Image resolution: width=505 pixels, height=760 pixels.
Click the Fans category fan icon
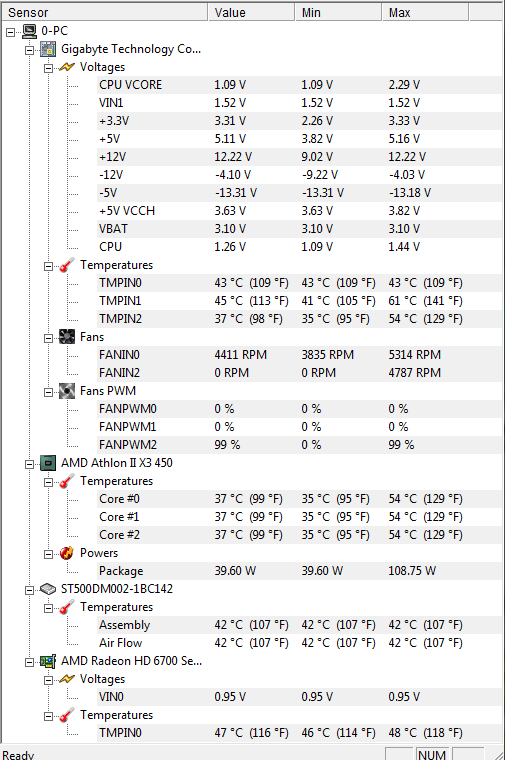coord(67,337)
